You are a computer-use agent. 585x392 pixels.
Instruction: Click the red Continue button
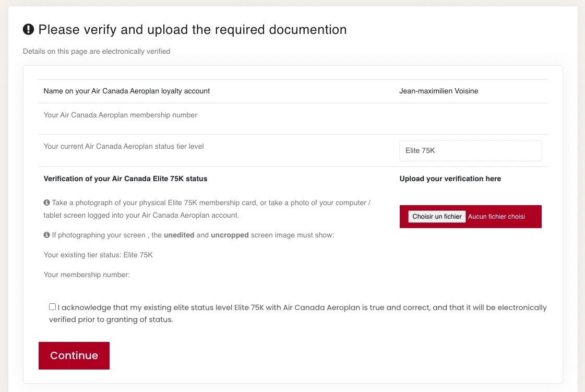point(74,355)
